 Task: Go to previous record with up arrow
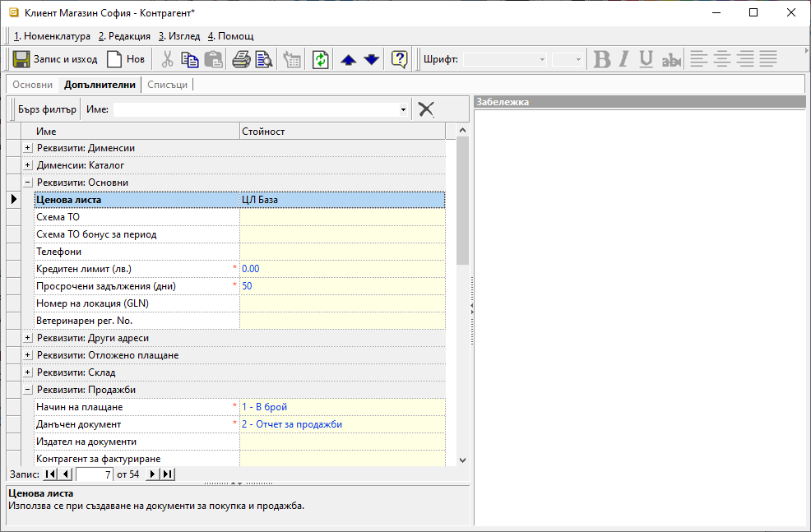(348, 59)
